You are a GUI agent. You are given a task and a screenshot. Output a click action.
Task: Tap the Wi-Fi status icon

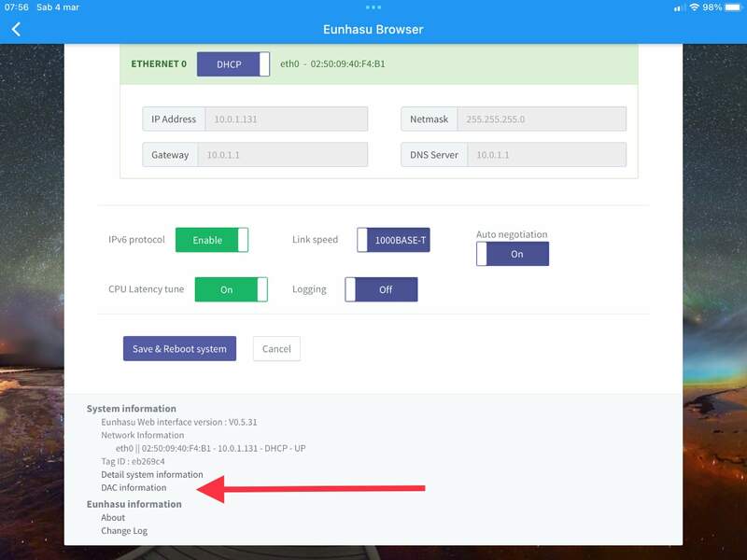(x=694, y=7)
